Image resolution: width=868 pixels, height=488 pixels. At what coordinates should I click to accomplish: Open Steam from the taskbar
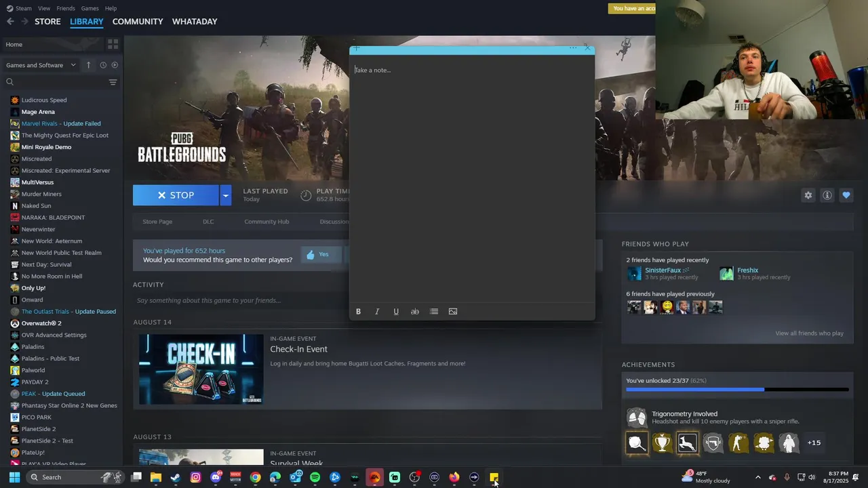tap(176, 477)
